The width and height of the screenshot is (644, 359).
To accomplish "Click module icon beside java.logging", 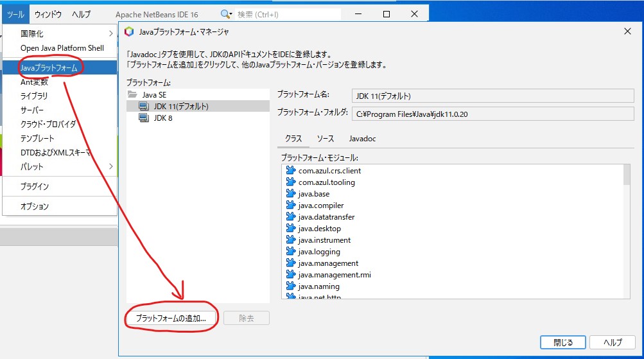I will click(x=291, y=250).
